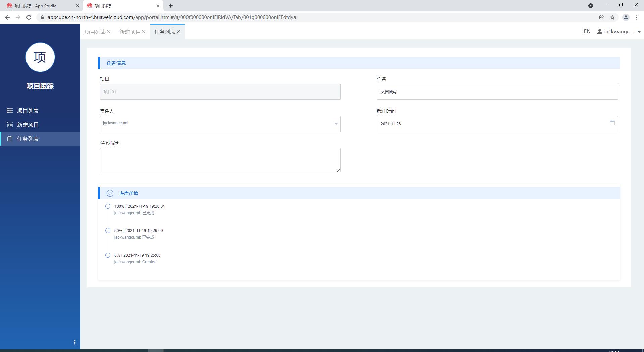Screen dimensions: 644x352
Task: Click the resize handle of 任务描述 textarea
Action: pos(339,170)
